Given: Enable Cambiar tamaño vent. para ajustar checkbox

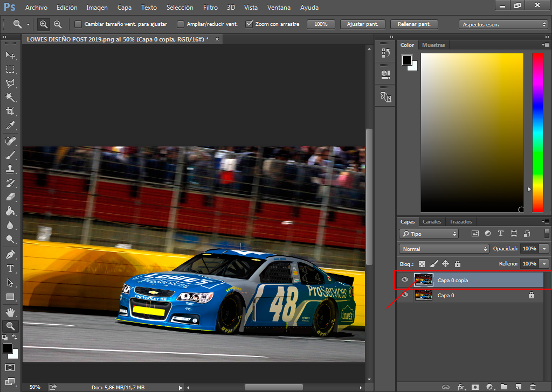Looking at the screenshot, I should coord(78,24).
